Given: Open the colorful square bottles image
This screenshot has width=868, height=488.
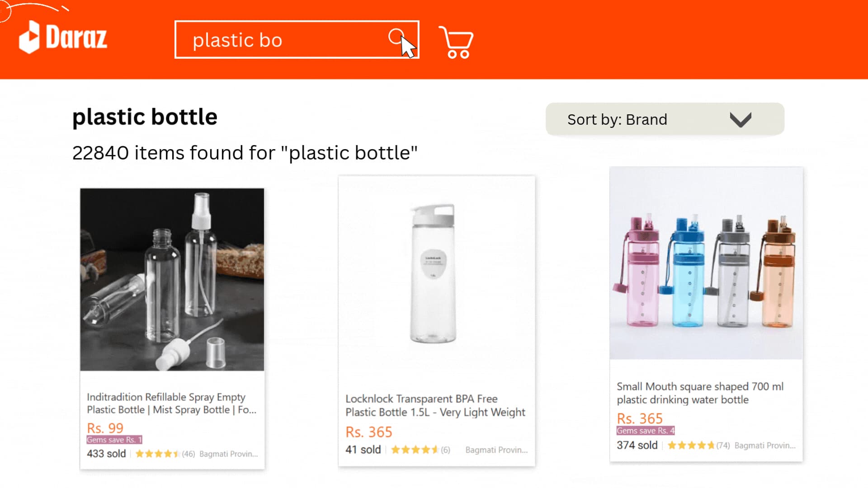Looking at the screenshot, I should tap(706, 263).
